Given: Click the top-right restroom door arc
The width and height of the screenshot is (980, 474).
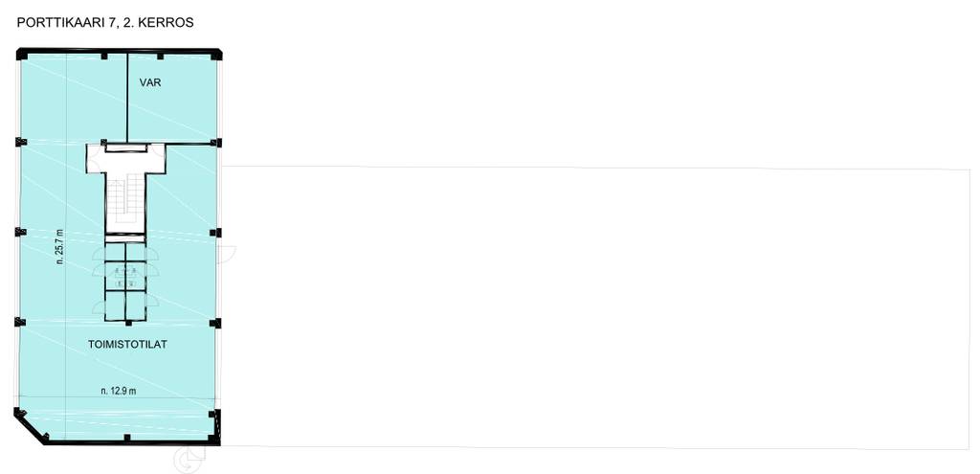Looking at the screenshot, I should 152,252.
